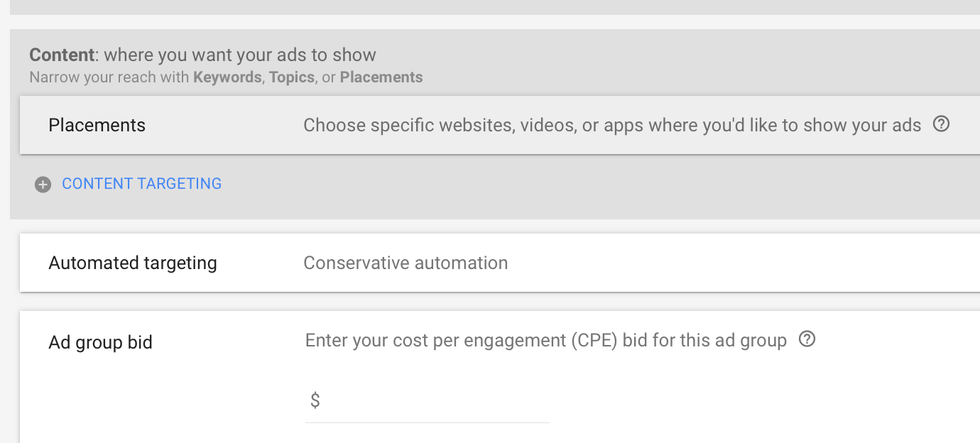Expand the Automated targeting section
980x443 pixels.
point(500,263)
